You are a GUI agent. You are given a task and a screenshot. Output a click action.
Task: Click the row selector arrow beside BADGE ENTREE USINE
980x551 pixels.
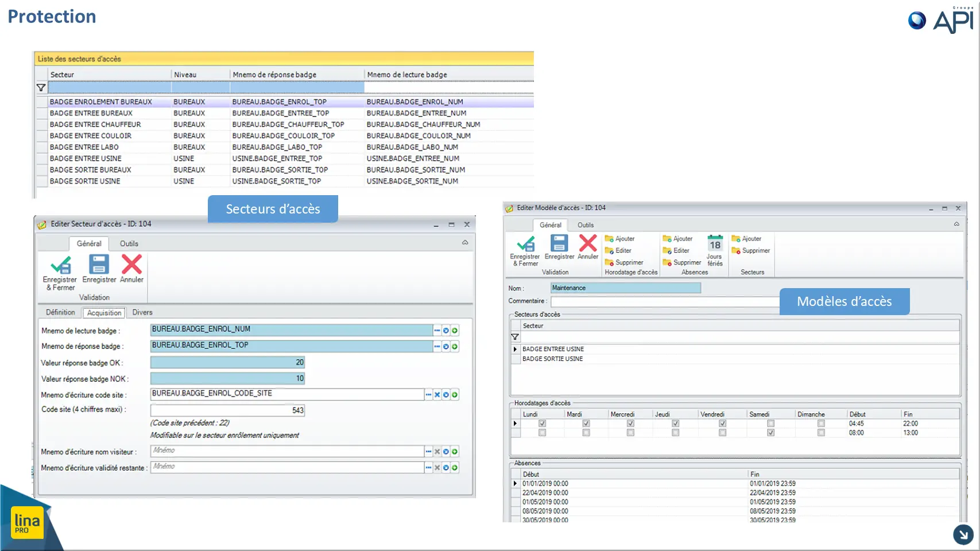515,349
